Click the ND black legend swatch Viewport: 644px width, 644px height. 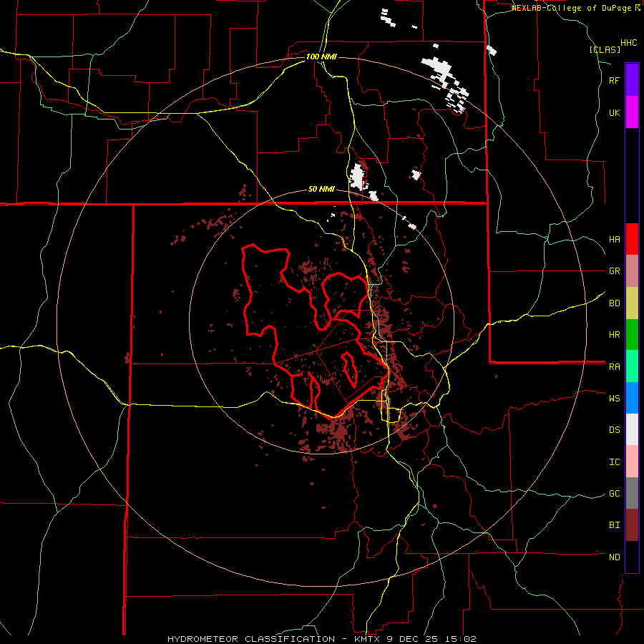coord(632,557)
